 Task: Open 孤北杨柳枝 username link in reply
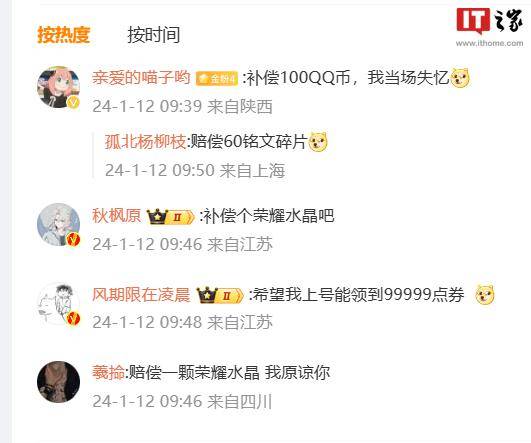(x=146, y=142)
